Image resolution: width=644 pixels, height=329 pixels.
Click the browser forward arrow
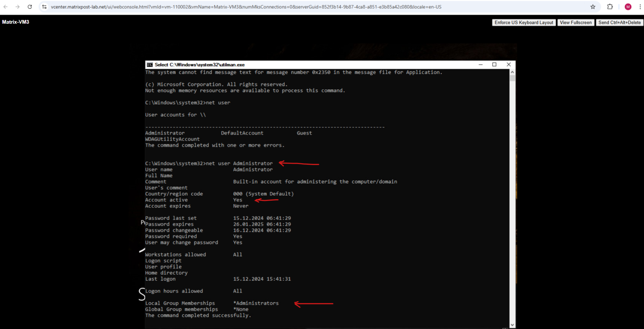click(x=16, y=7)
